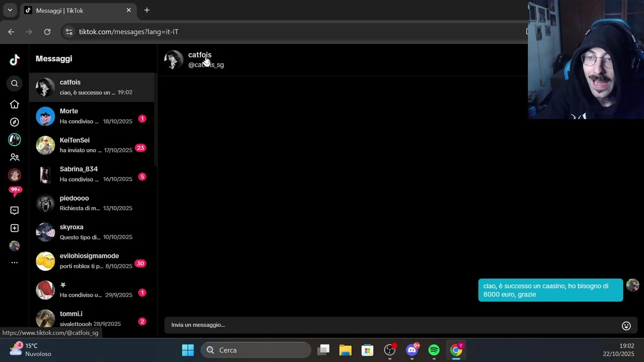Open the pink-ringed avatar in the sidebar

tap(15, 175)
